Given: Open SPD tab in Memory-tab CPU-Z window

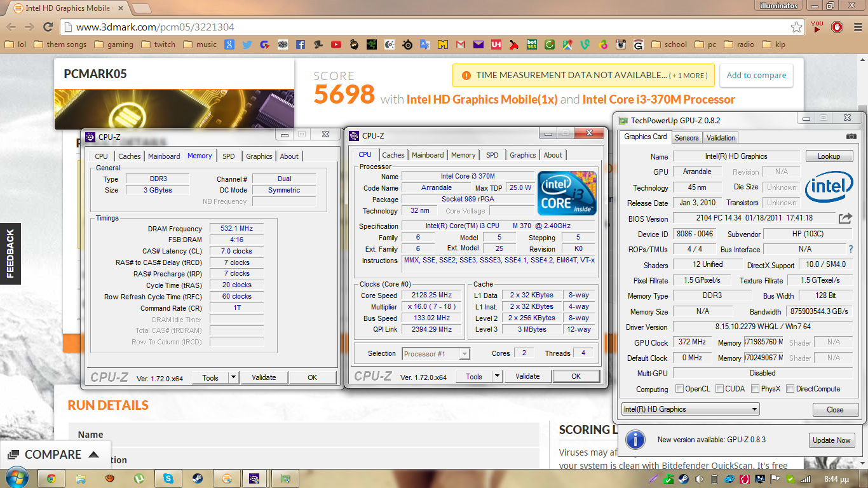Looking at the screenshot, I should click(x=228, y=156).
